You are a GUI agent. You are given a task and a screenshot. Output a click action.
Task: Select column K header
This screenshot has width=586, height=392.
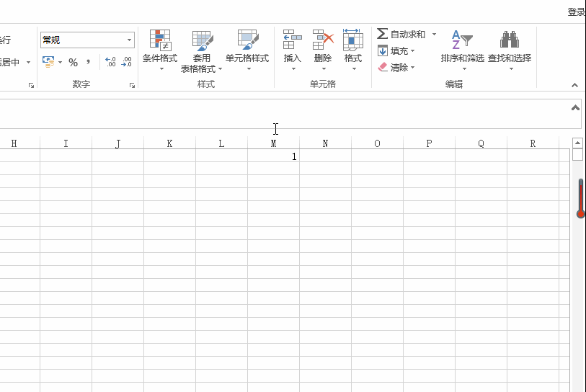(169, 143)
